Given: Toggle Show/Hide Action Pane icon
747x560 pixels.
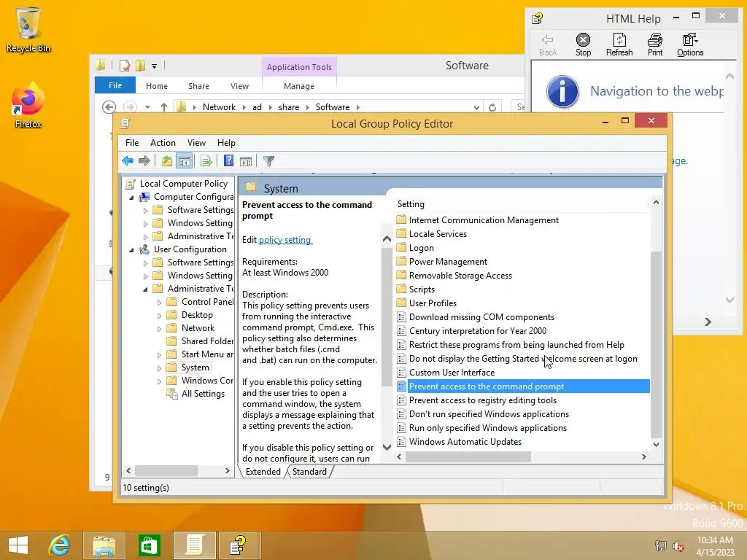Looking at the screenshot, I should [x=246, y=161].
